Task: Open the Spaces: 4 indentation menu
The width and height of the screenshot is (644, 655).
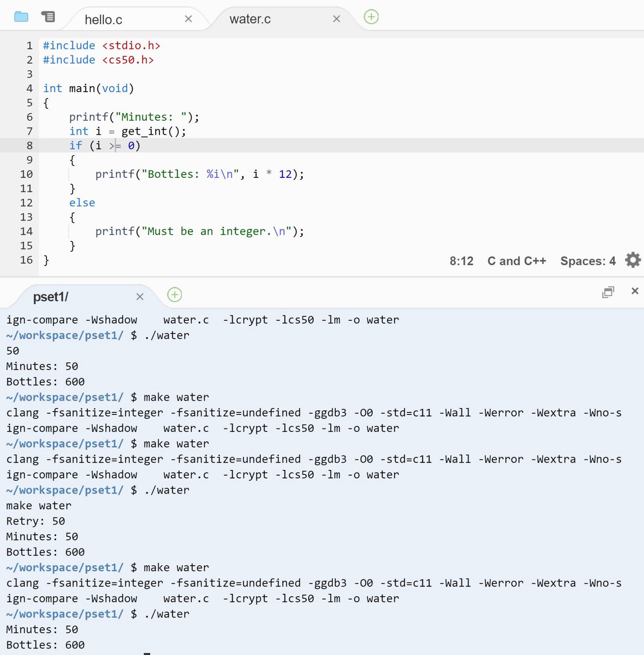Action: pos(588,261)
